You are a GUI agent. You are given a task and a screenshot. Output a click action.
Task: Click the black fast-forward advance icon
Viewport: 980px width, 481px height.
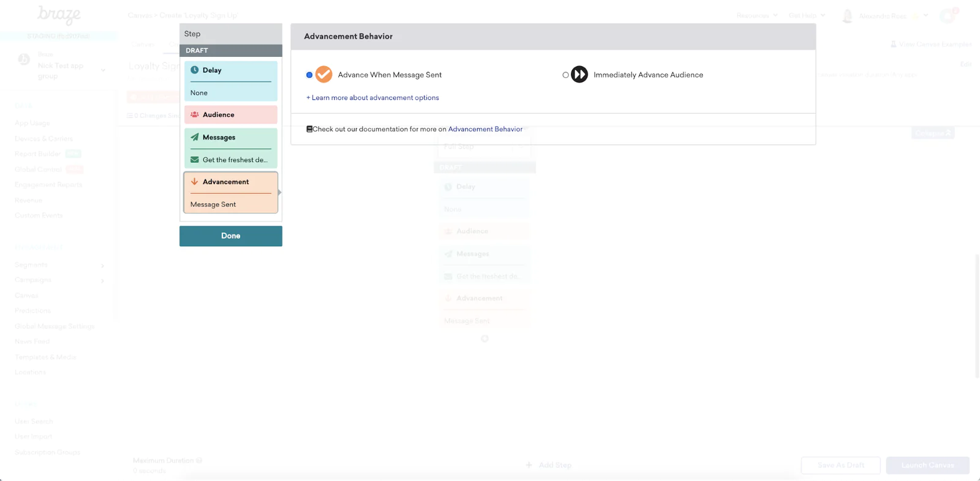[x=579, y=75]
